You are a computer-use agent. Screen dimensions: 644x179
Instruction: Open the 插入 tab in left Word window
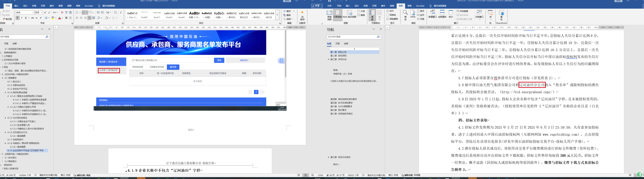click(17, 6)
